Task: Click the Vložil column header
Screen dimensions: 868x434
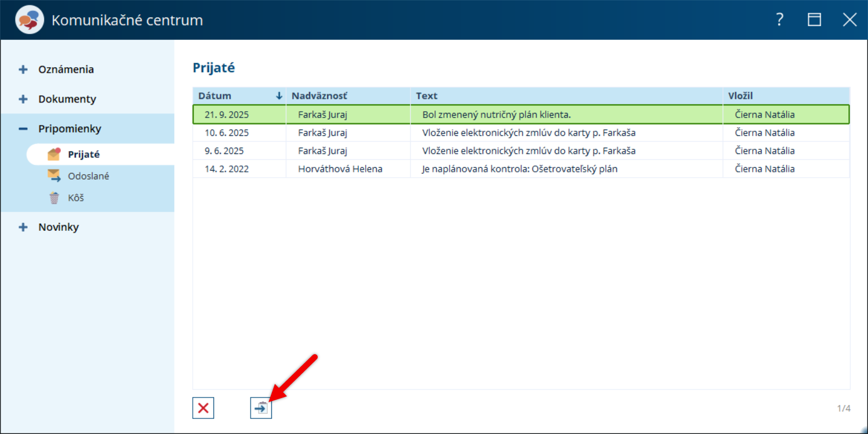Action: pos(786,96)
